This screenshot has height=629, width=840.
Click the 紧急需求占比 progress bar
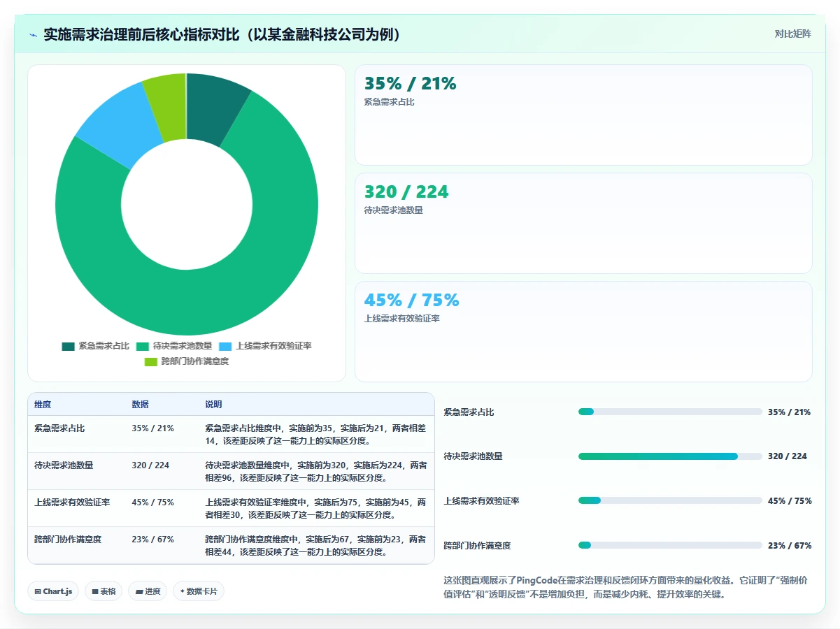[x=670, y=412]
